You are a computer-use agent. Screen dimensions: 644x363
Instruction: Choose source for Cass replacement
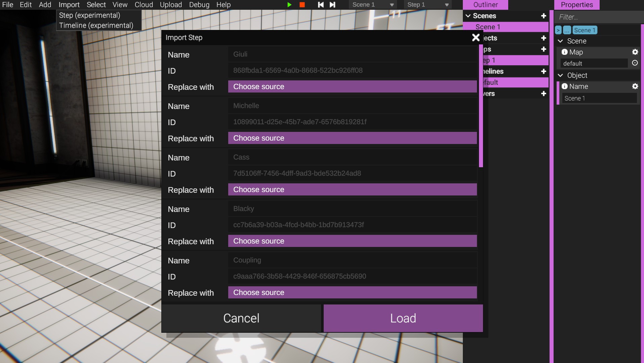352,189
